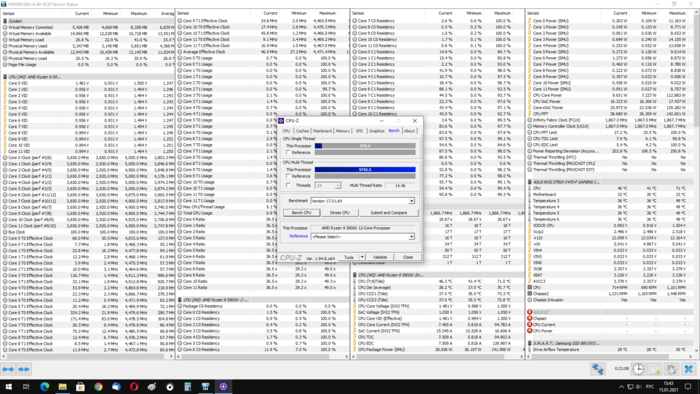The height and width of the screenshot is (394, 700).
Task: Launch Microsoft Edge from taskbar
Action: [x=45, y=386]
